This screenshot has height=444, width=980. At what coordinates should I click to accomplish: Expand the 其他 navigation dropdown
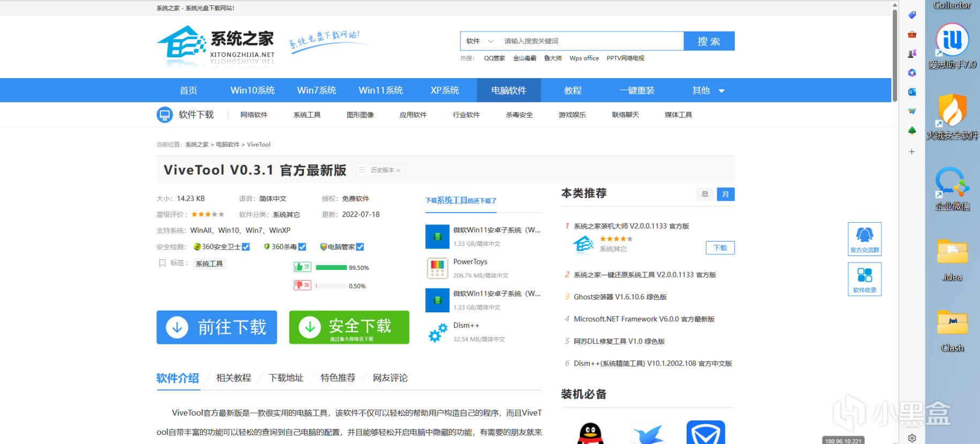click(708, 91)
